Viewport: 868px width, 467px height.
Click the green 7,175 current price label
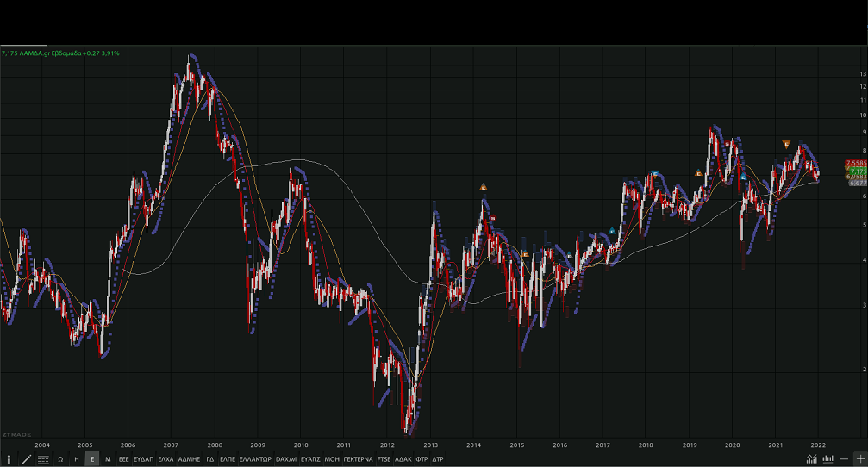click(857, 172)
